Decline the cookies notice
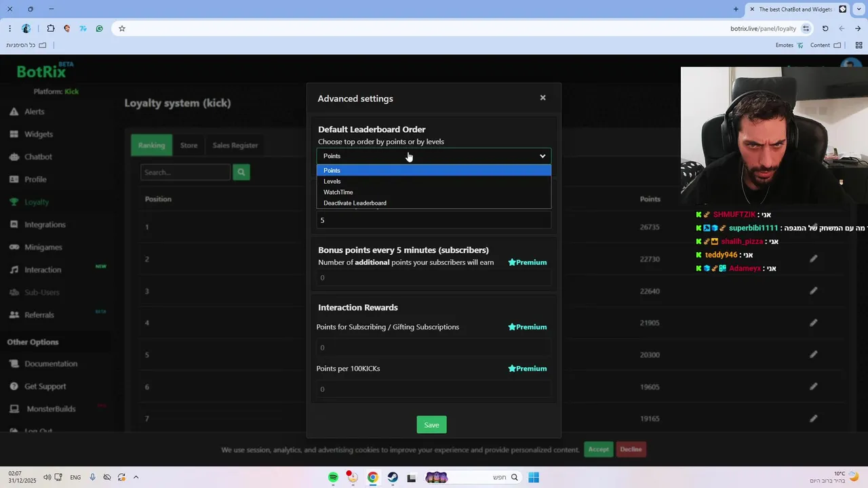 631,449
